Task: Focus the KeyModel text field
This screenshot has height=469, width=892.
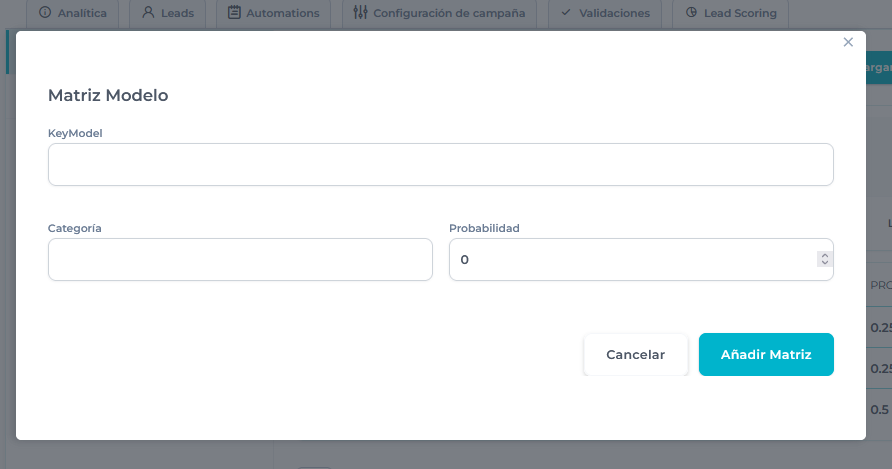Action: (x=440, y=164)
